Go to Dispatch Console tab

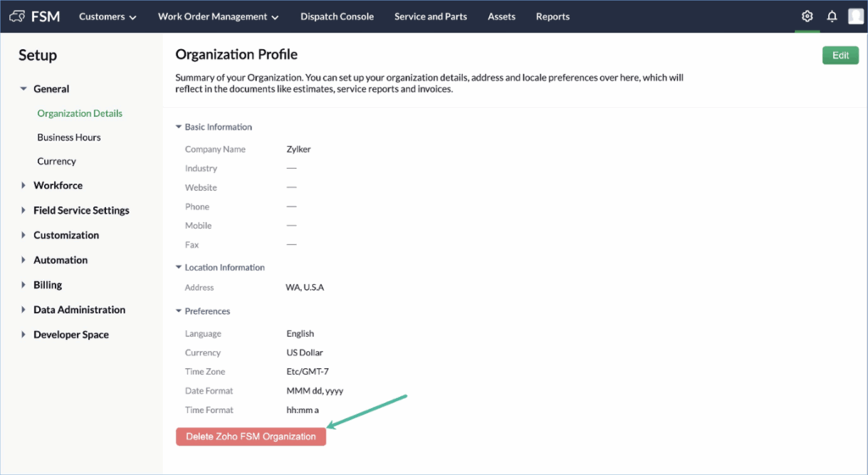tap(337, 17)
